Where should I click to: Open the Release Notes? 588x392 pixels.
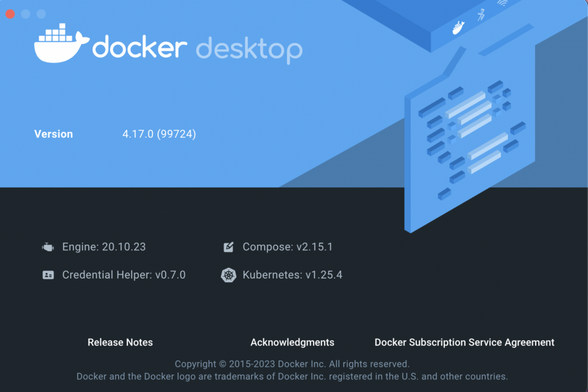pos(120,342)
